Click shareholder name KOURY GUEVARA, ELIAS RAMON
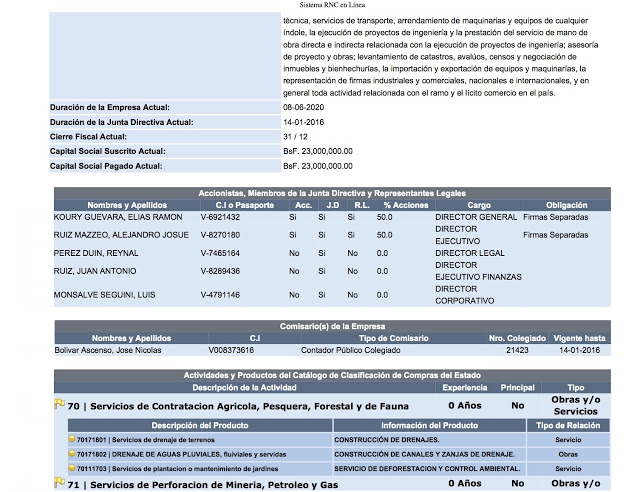The height and width of the screenshot is (492, 640). [x=118, y=217]
